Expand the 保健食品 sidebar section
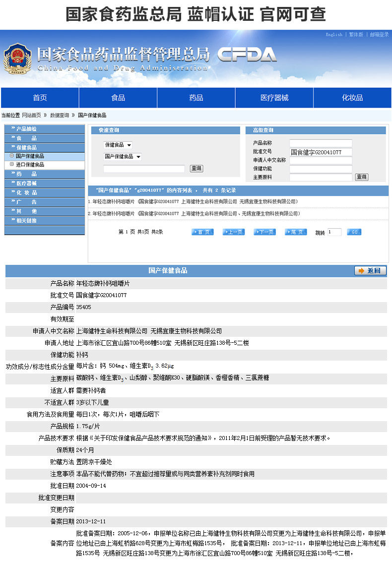The height and width of the screenshot is (563, 392). (x=45, y=148)
